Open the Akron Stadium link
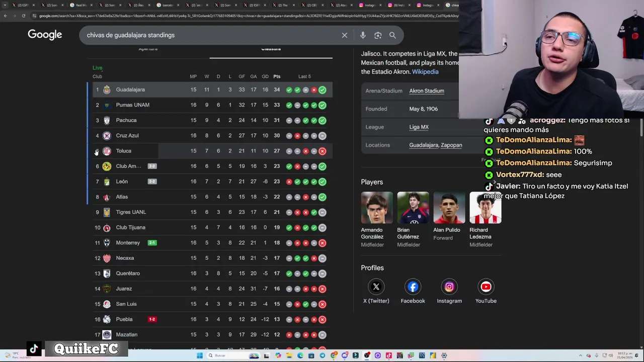Viewport: 644px width, 362px height. (x=427, y=91)
